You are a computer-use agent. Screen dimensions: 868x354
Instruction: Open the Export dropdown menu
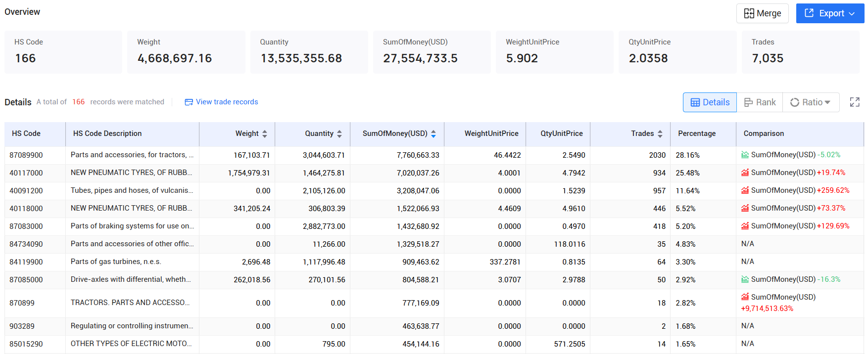pyautogui.click(x=830, y=13)
